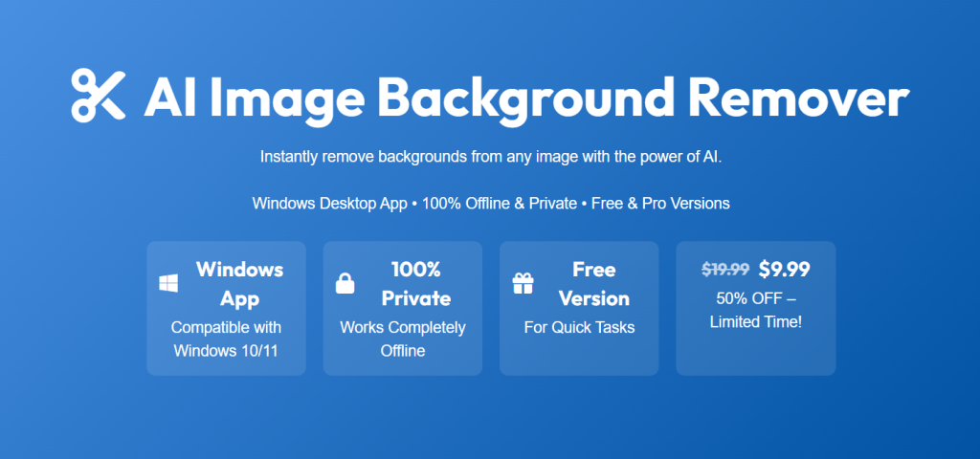The width and height of the screenshot is (980, 459).
Task: Open the 'Windows App' card heading
Action: click(x=239, y=284)
